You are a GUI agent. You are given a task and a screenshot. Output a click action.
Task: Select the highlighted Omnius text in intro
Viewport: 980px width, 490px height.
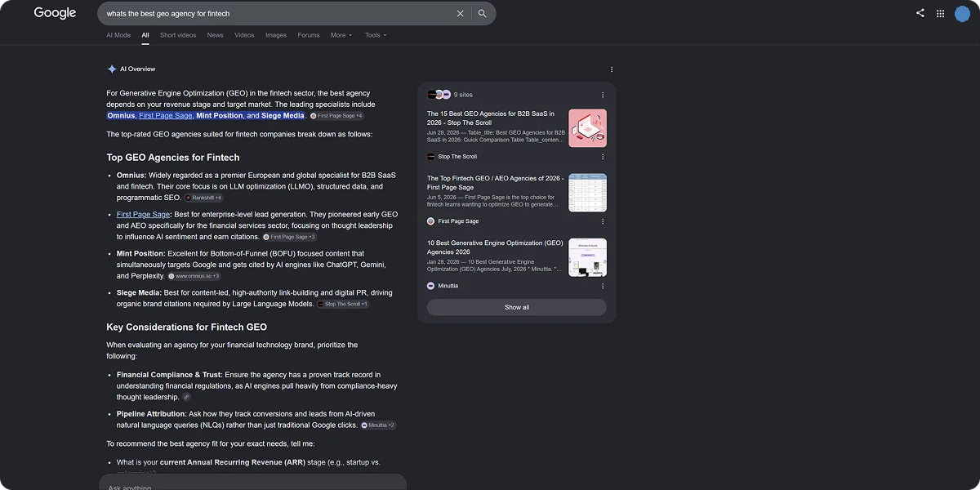[122, 116]
